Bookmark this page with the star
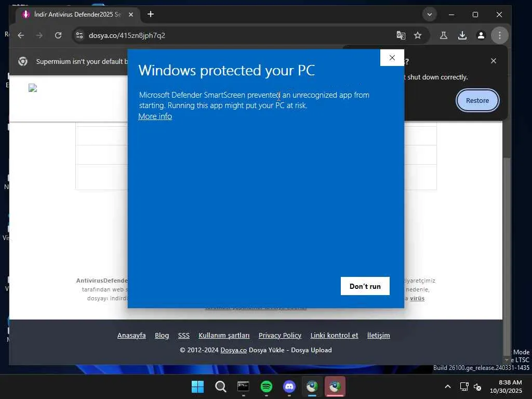Viewport: 532px width, 399px height. click(418, 35)
